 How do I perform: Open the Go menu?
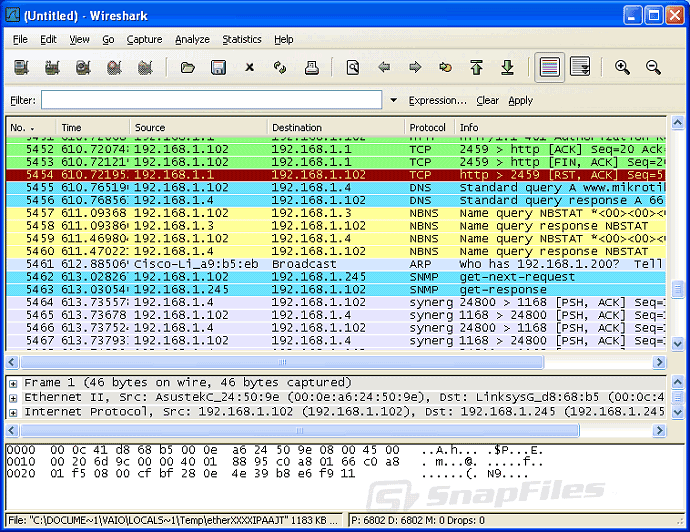pos(108,40)
